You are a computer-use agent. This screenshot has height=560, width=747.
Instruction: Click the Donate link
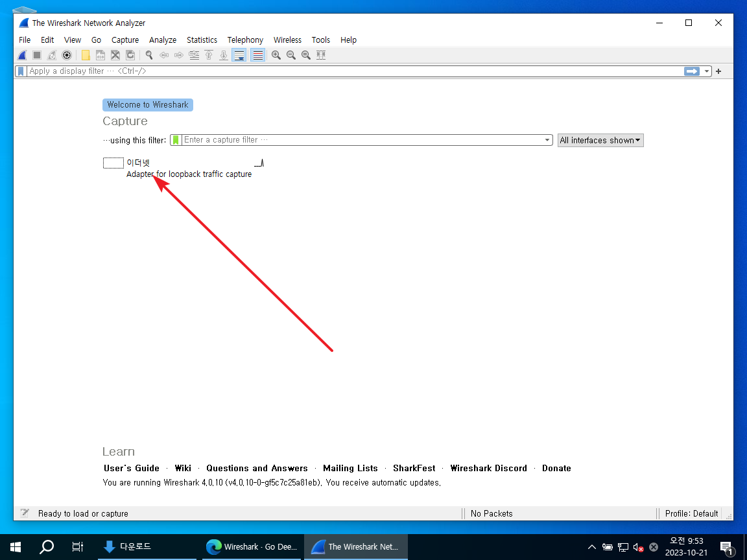click(556, 468)
